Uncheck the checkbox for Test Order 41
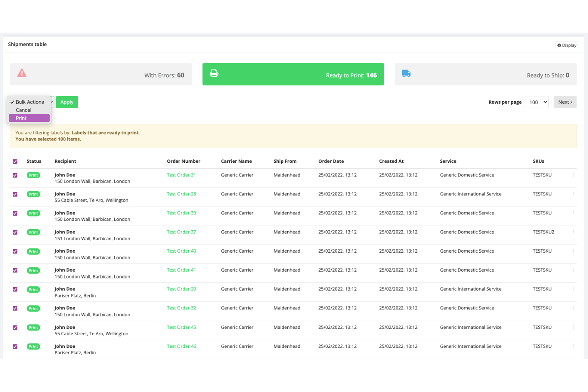Viewport: 588px width, 392px height. 15,270
